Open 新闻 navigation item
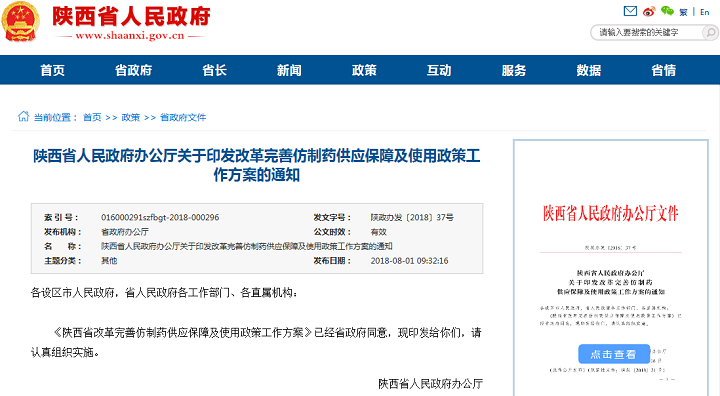Viewport: 720px width, 396px height. click(289, 70)
